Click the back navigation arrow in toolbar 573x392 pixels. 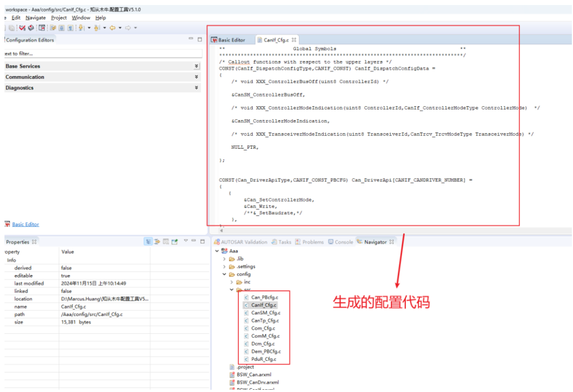click(112, 28)
